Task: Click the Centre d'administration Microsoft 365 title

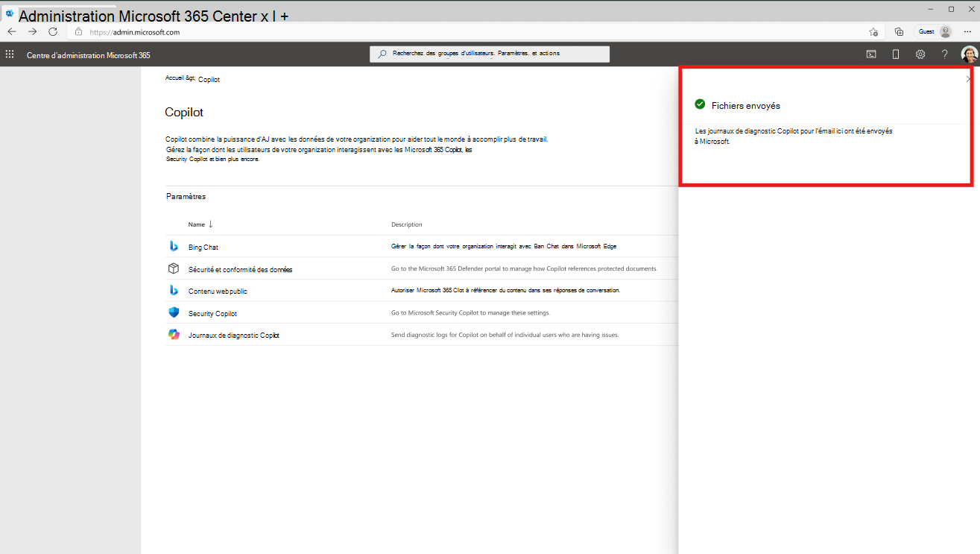Action: [89, 55]
